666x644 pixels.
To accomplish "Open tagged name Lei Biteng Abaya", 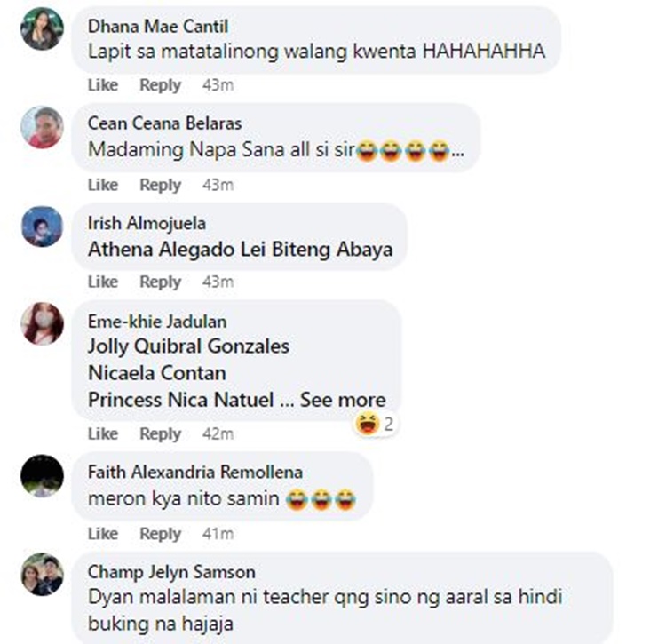I will pos(316,250).
